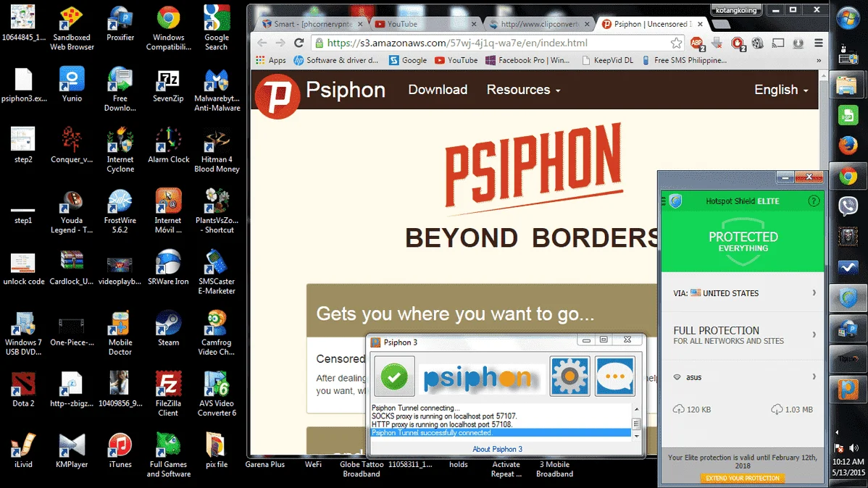Bookmark this page with the star icon

(x=676, y=43)
